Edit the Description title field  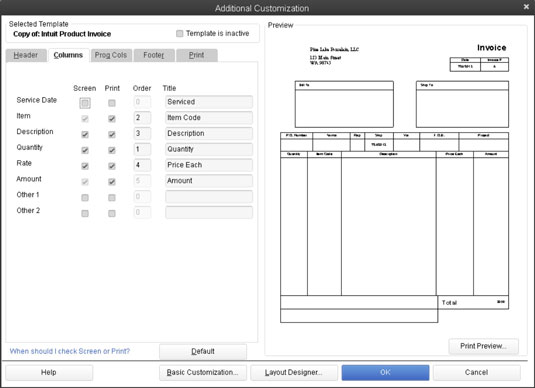tap(209, 133)
